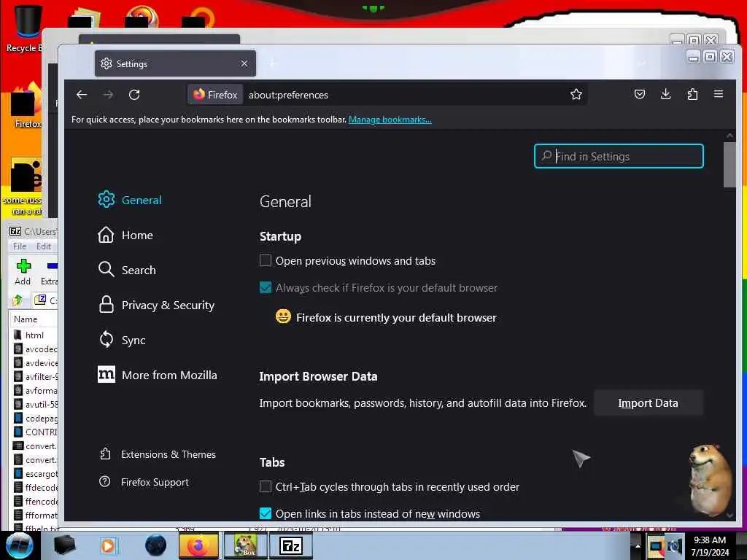Click the hamster desktop pet

(x=710, y=480)
